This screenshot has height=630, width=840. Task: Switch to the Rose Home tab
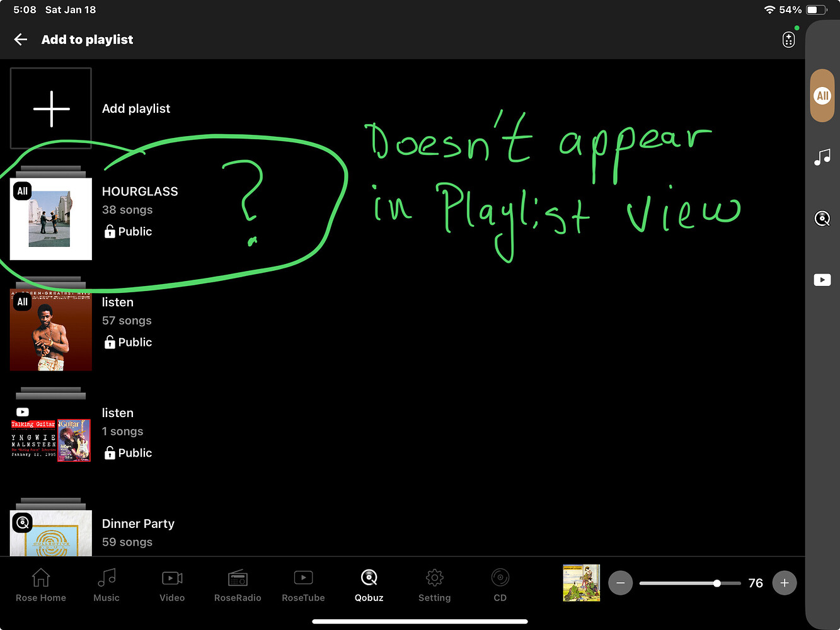[41, 585]
